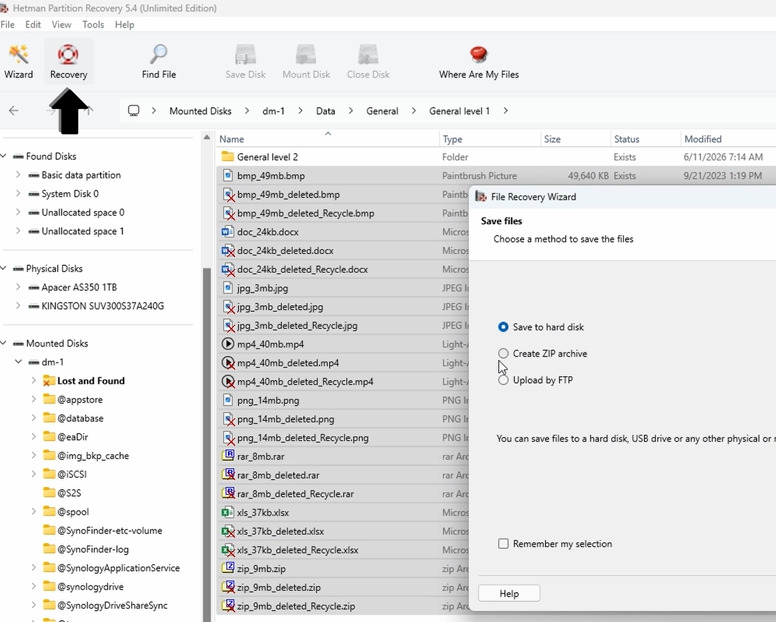Select rar_8mb_deleted.rar file row
Screen dimensions: 776x622
(x=343, y=475)
